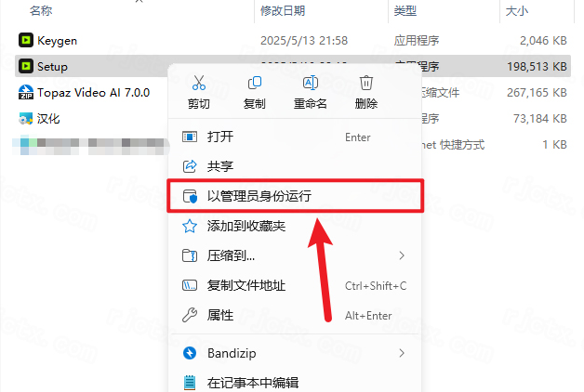Click the Copy (复制) icon
Viewport: 584px width, 392px height.
255,83
